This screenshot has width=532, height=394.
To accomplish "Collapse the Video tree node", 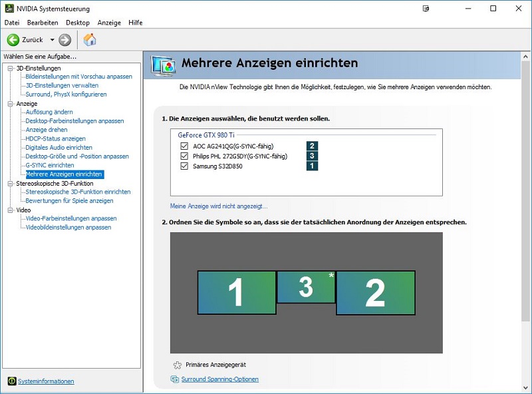I will click(x=11, y=210).
